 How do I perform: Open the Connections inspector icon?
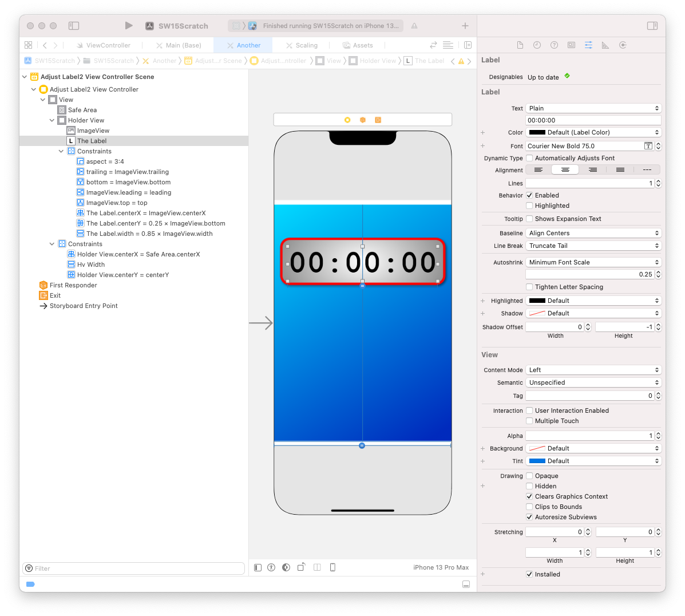[623, 45]
